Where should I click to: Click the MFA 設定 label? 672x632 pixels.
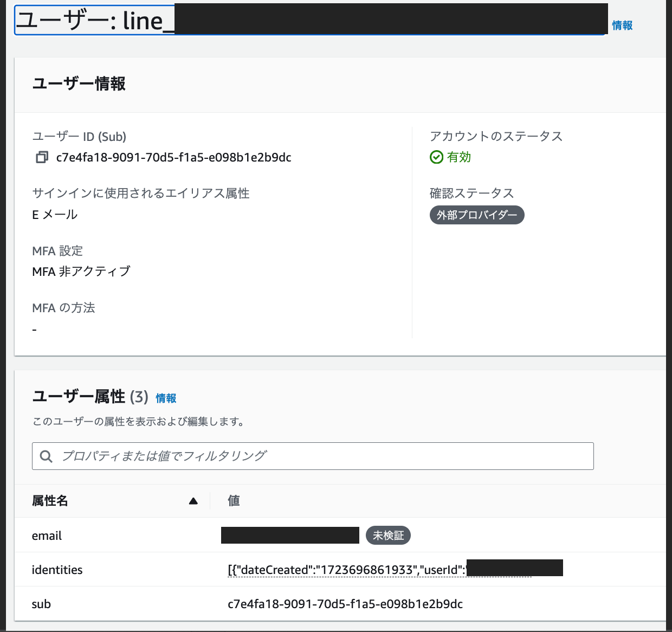point(57,251)
